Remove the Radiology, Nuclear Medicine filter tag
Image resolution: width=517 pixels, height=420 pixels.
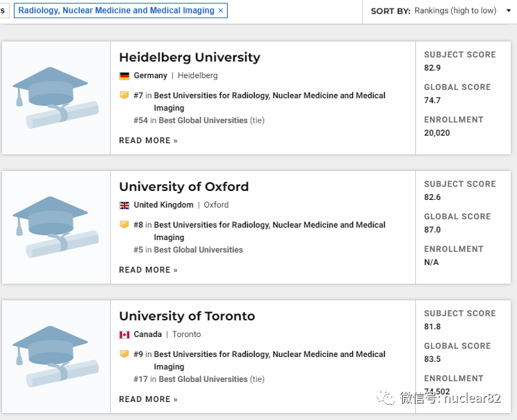(x=221, y=11)
